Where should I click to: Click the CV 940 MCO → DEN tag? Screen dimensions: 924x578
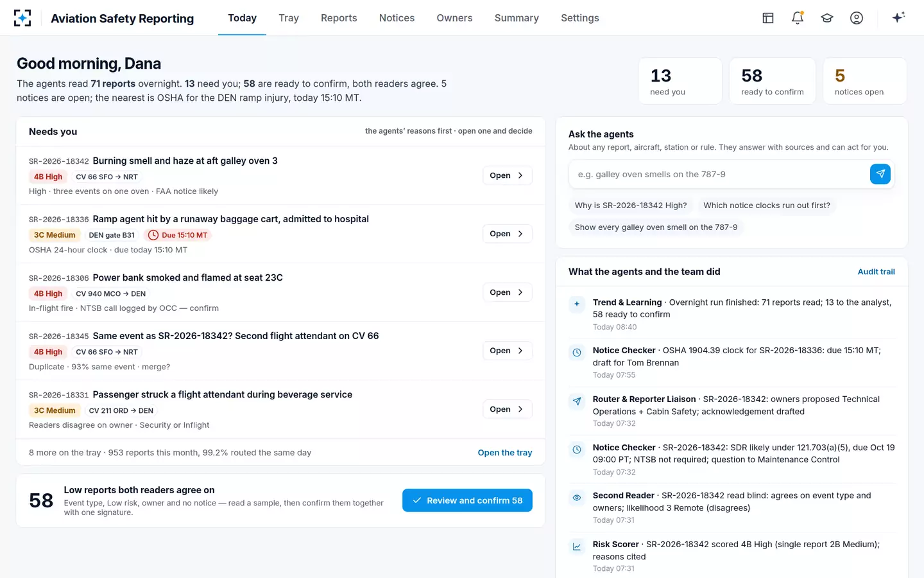point(110,293)
